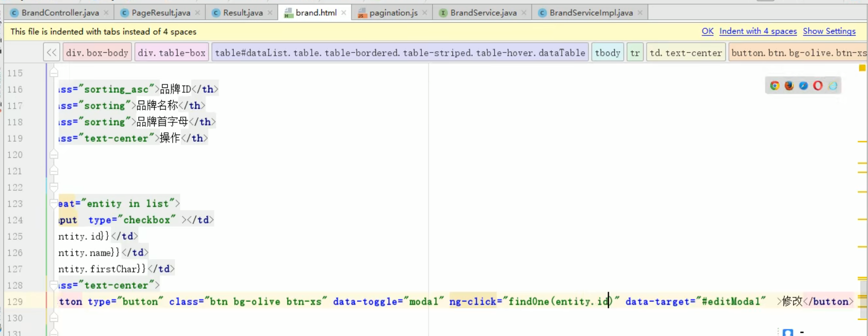Toggle code fold marker on line 121
The height and width of the screenshot is (336, 868).
click(x=54, y=171)
